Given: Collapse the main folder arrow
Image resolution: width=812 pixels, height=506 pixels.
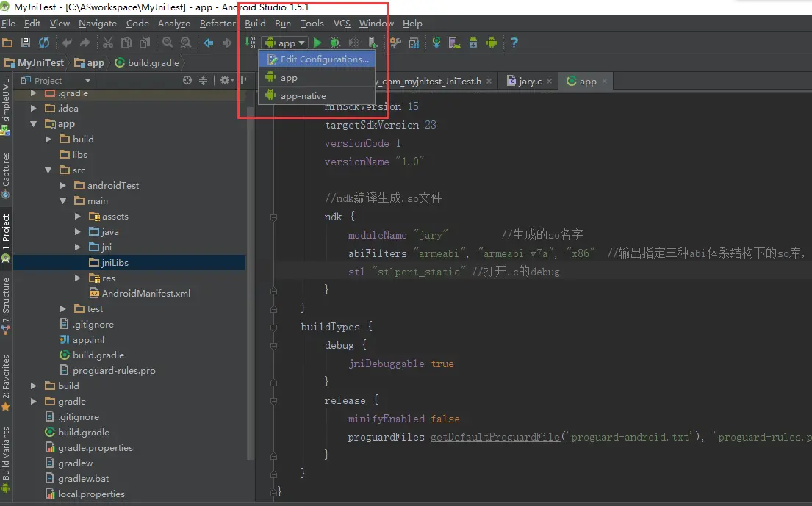Looking at the screenshot, I should (62, 200).
